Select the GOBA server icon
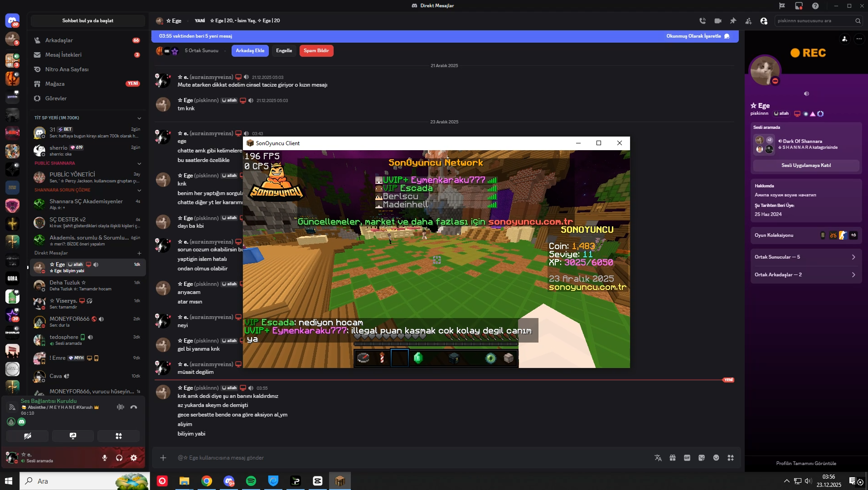The image size is (868, 490). 12,278
